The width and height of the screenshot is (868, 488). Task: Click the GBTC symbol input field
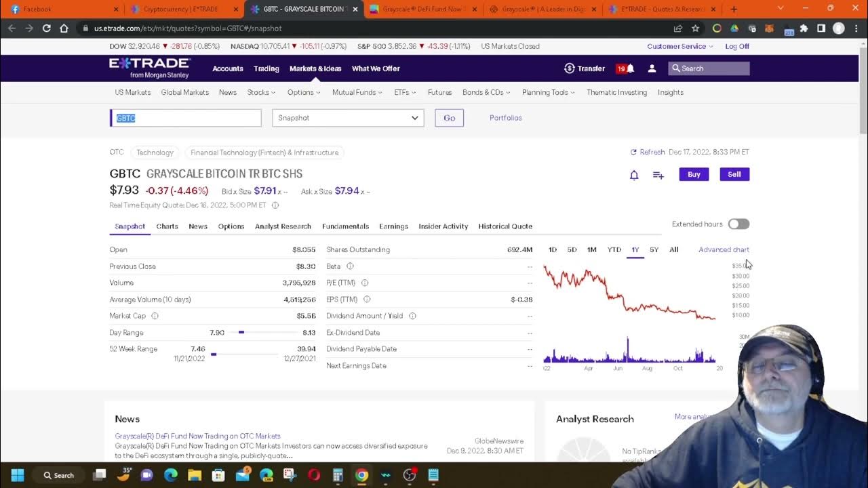(186, 118)
